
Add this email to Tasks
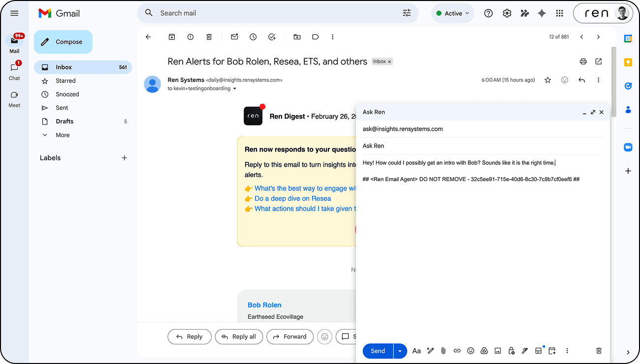coord(271,36)
